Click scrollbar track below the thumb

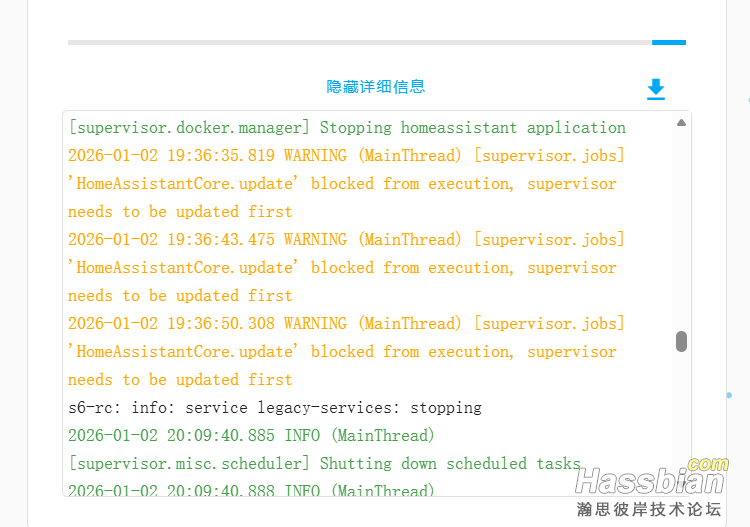pyautogui.click(x=681, y=420)
